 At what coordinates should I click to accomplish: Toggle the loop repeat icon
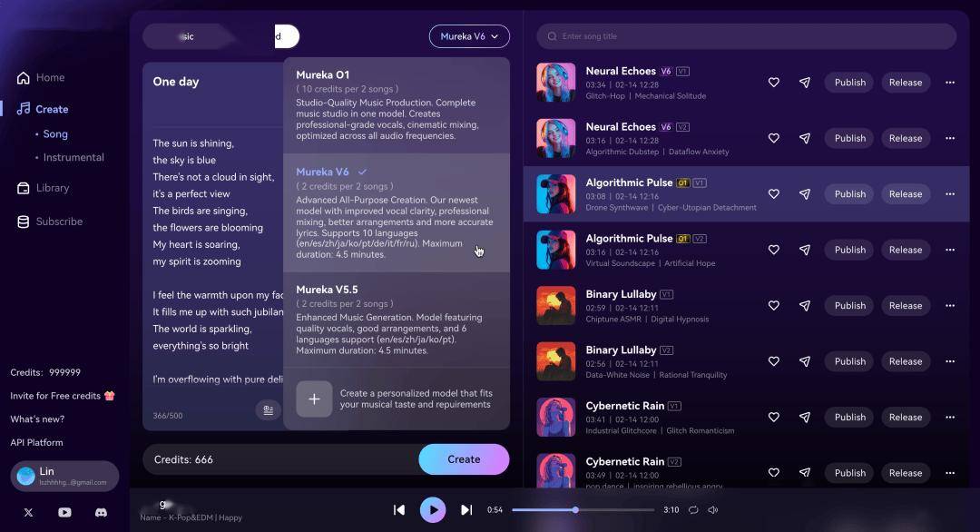click(693, 510)
